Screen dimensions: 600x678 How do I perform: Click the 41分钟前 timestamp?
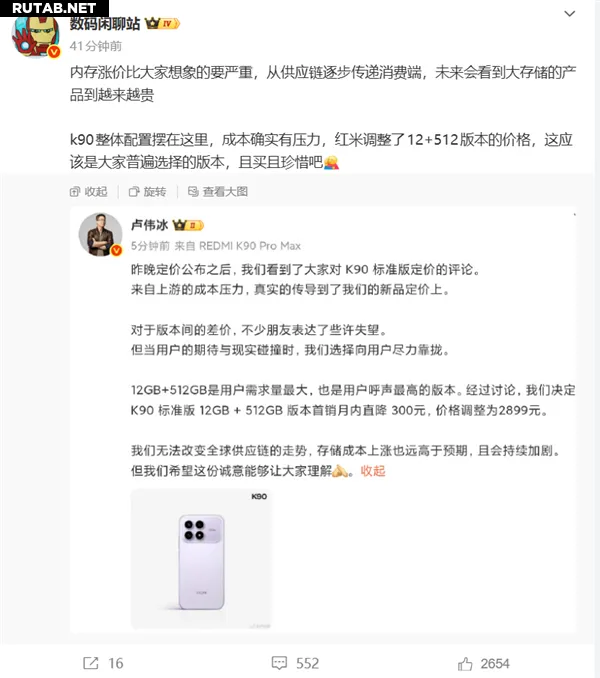96,46
